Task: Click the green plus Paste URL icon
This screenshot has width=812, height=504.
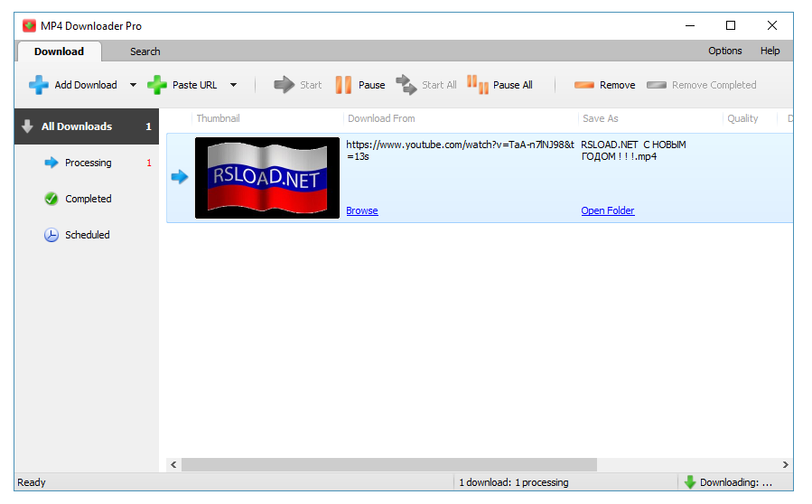Action: coord(156,85)
